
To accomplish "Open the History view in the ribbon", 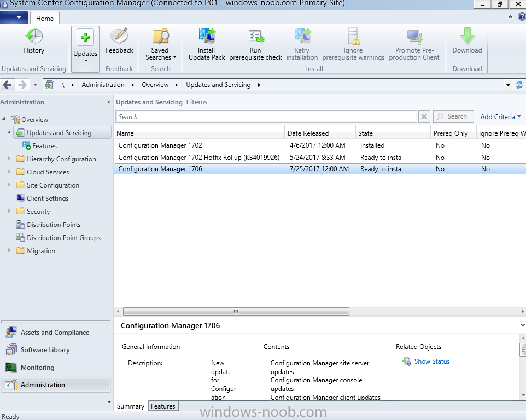I will 34,41.
